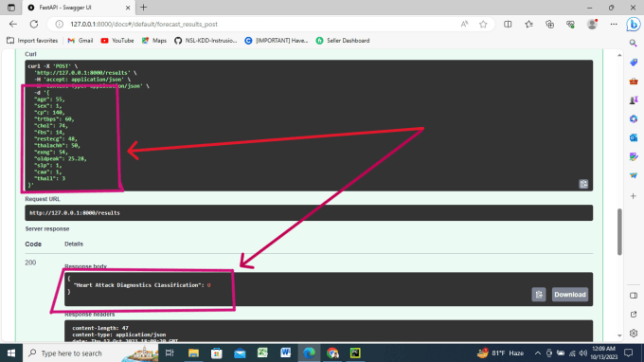Open browser collections
Image resolution: width=644 pixels, height=362 pixels.
[549, 25]
